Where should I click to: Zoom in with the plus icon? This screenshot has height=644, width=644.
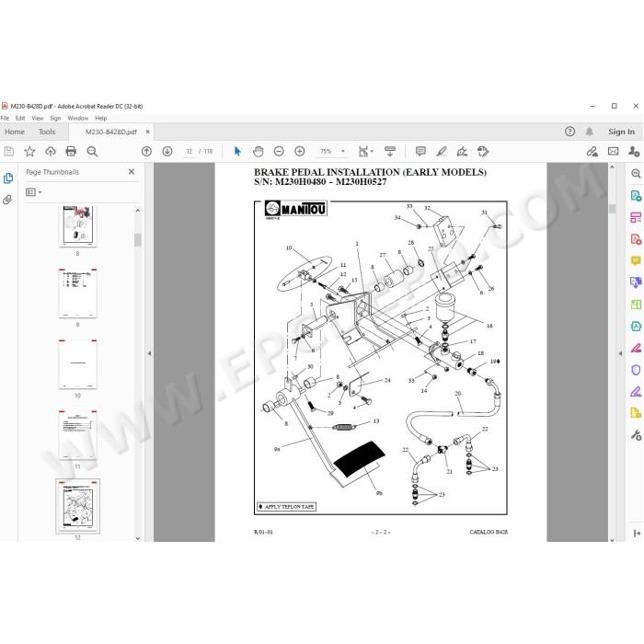point(300,152)
